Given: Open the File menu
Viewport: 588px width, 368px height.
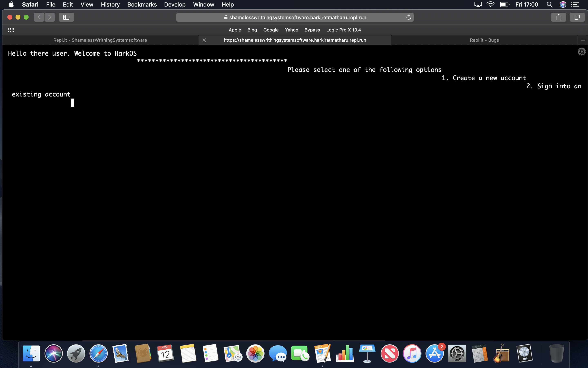Looking at the screenshot, I should [x=51, y=4].
